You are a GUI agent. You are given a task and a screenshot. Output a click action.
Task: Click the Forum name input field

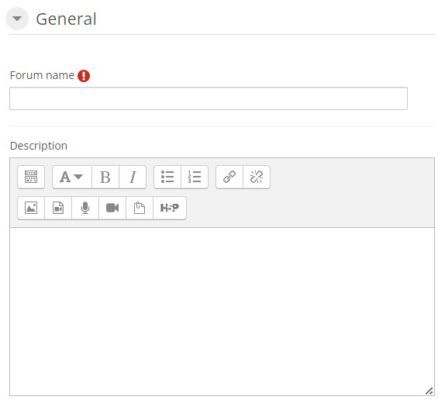tap(208, 98)
